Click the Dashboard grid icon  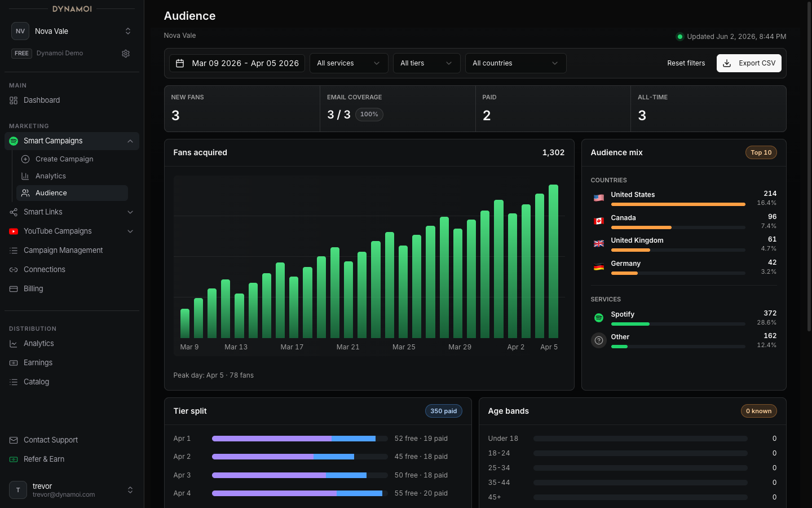coord(14,100)
